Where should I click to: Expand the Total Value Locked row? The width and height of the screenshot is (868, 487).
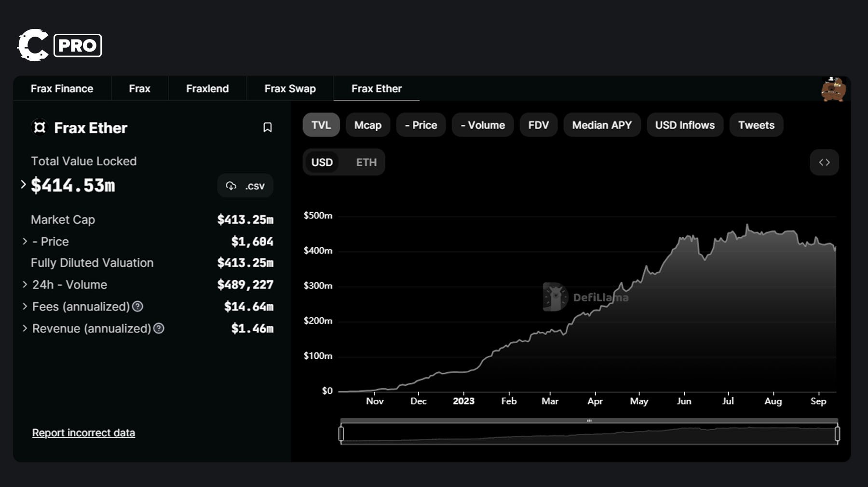(22, 184)
